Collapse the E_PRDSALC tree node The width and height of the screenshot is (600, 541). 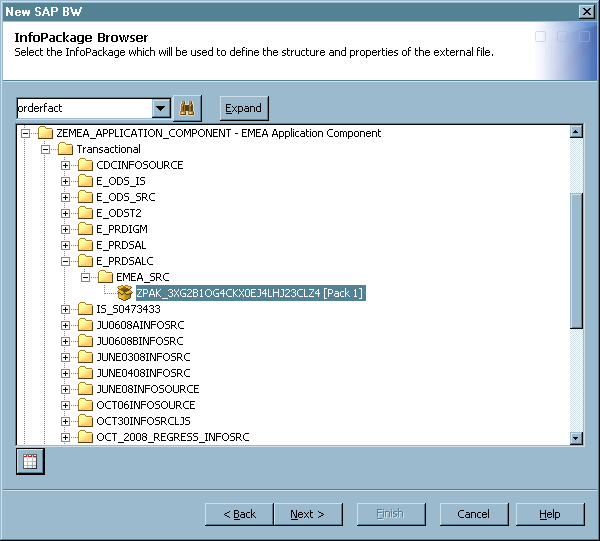[x=66, y=261]
